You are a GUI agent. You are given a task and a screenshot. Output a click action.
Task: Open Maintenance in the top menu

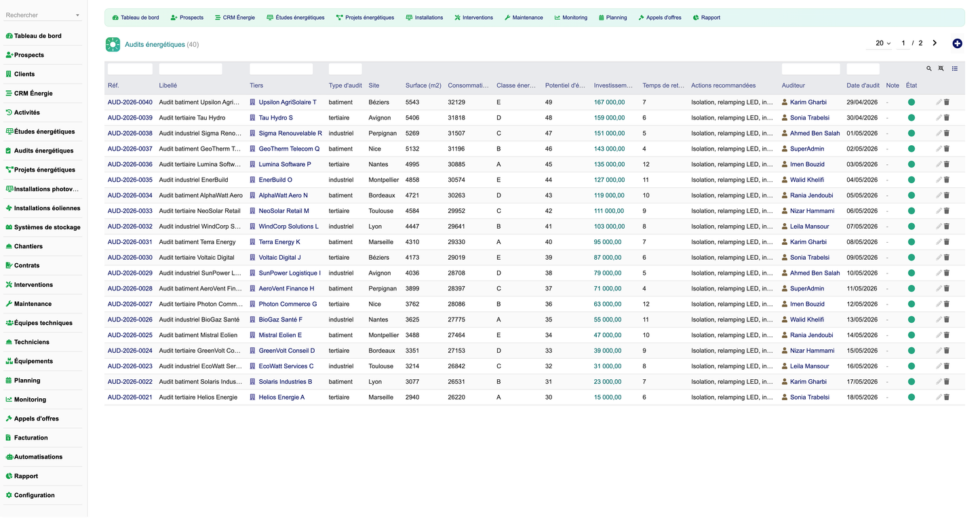(524, 18)
